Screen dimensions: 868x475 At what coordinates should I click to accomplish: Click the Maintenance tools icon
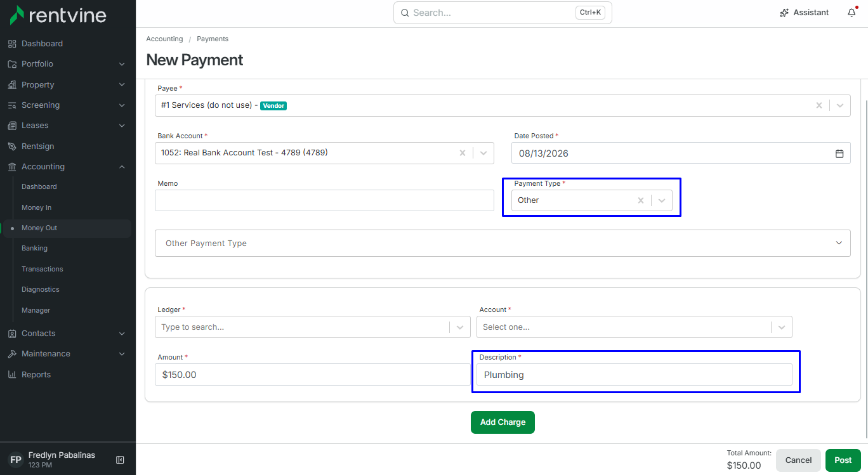12,354
